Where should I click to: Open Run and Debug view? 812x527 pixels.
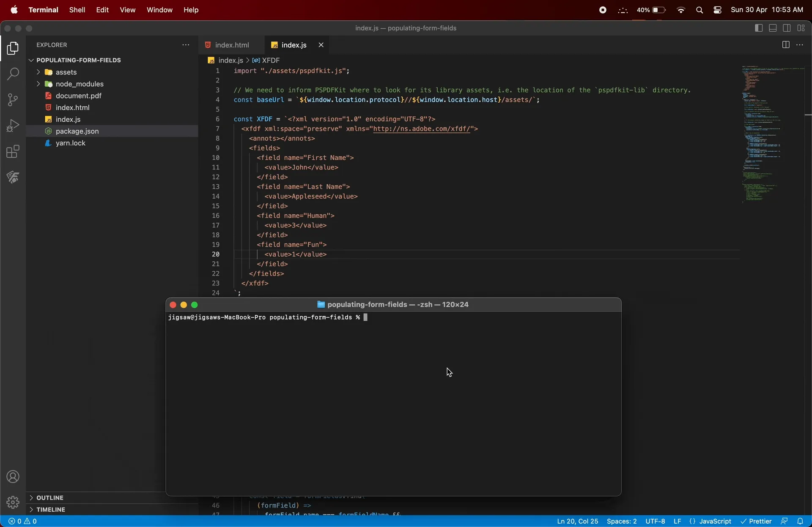click(x=13, y=126)
